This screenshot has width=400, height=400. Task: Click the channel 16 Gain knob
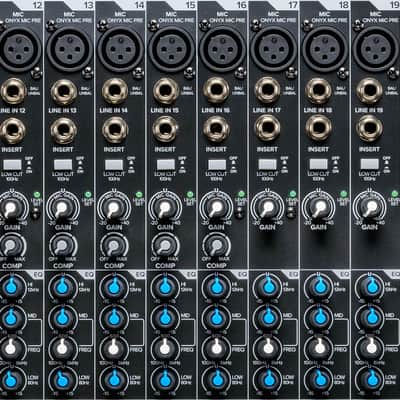point(216,209)
